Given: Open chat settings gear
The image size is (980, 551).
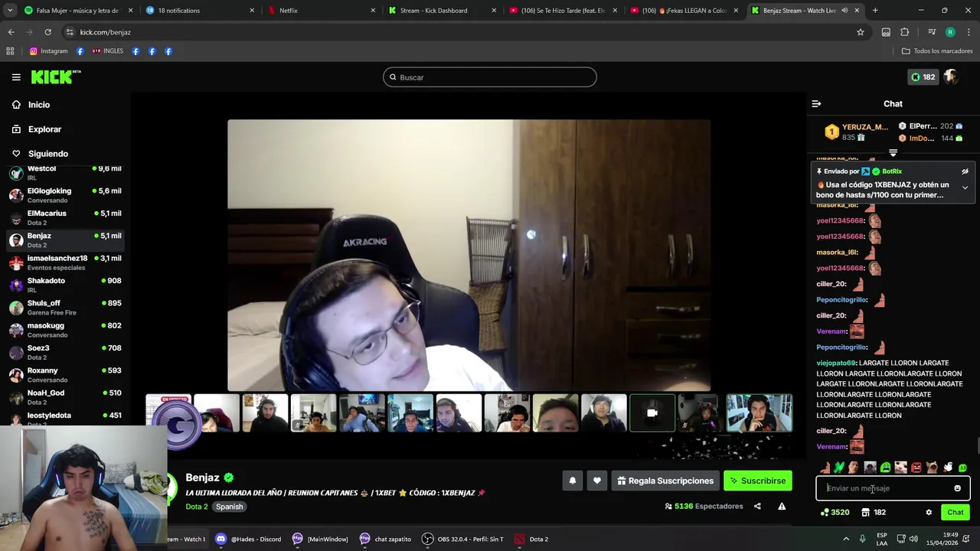Looking at the screenshot, I should [x=929, y=513].
